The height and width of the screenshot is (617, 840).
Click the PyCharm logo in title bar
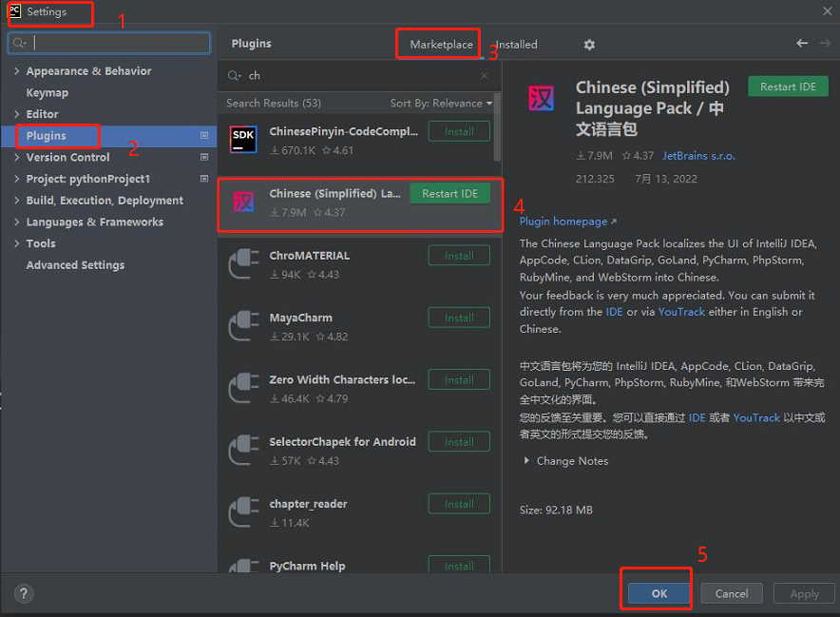coord(14,11)
